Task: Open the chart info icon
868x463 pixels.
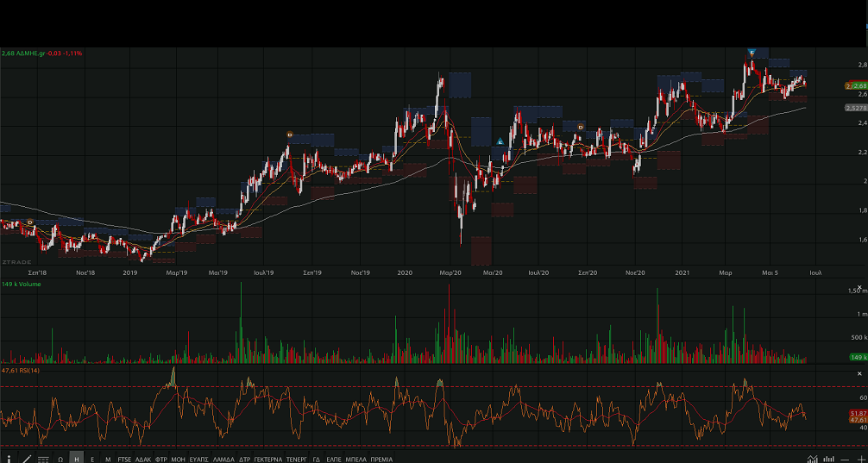Action: click(x=9, y=458)
